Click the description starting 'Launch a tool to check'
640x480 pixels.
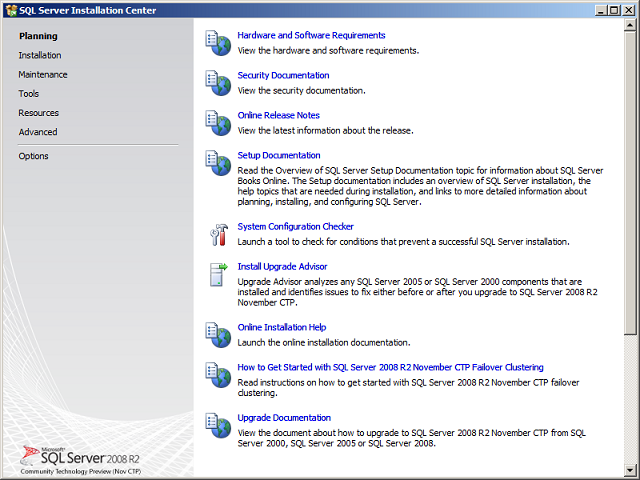pyautogui.click(x=403, y=242)
